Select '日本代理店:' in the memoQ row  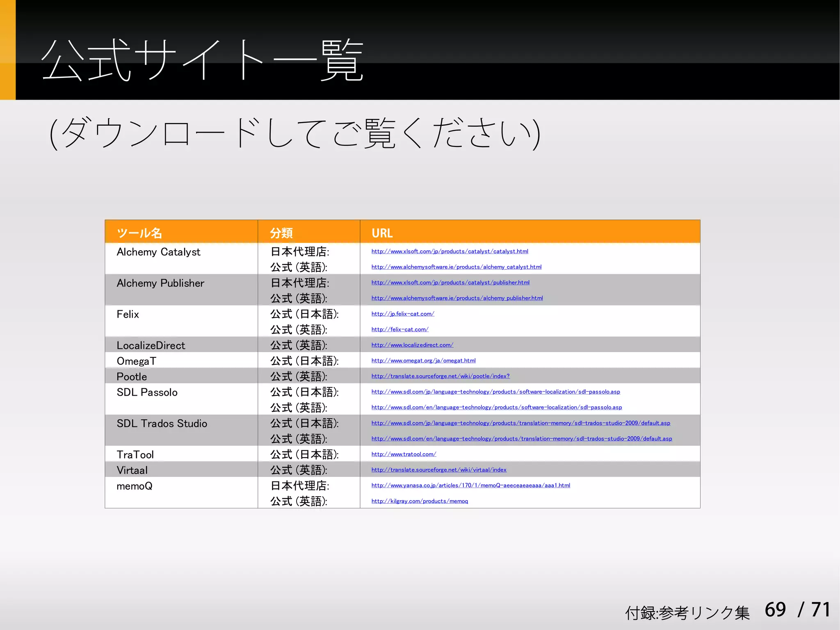[x=300, y=485]
